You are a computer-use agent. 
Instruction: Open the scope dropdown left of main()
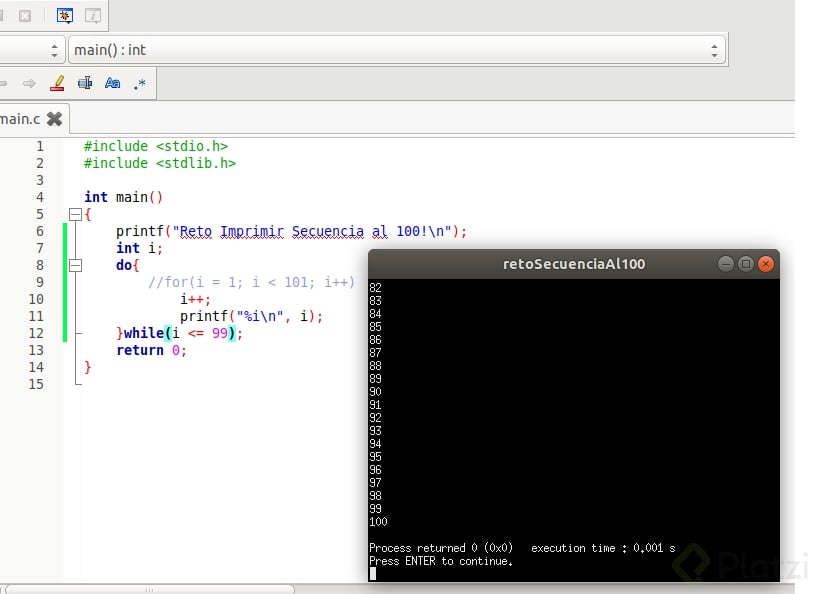point(30,50)
